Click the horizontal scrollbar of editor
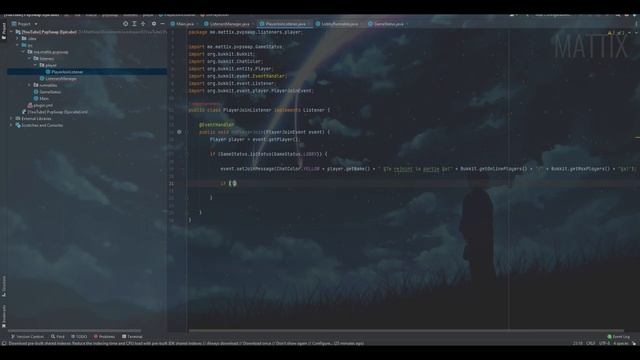Viewport: 640px width, 360px height. click(x=406, y=331)
